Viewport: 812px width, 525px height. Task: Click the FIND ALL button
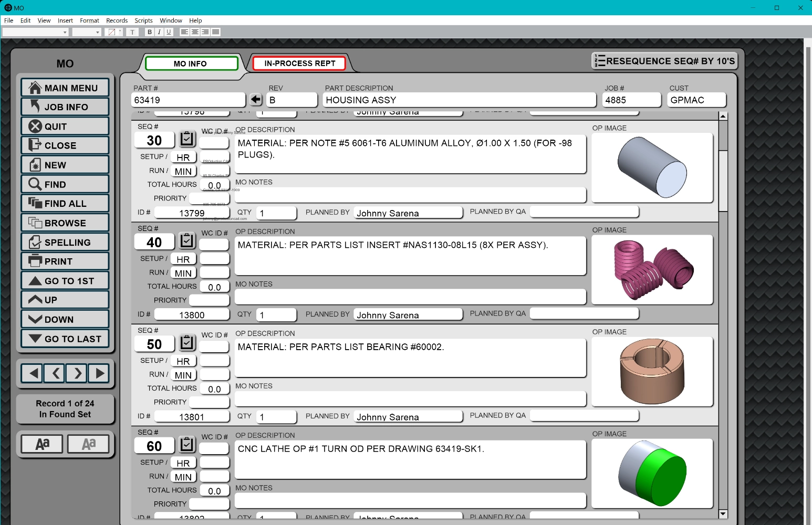pos(65,204)
